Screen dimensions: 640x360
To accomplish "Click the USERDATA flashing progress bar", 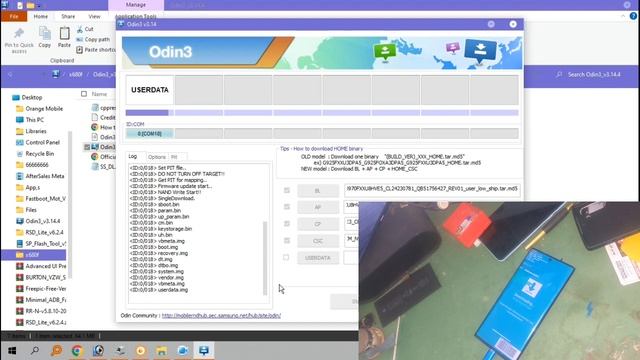I will pos(150,113).
